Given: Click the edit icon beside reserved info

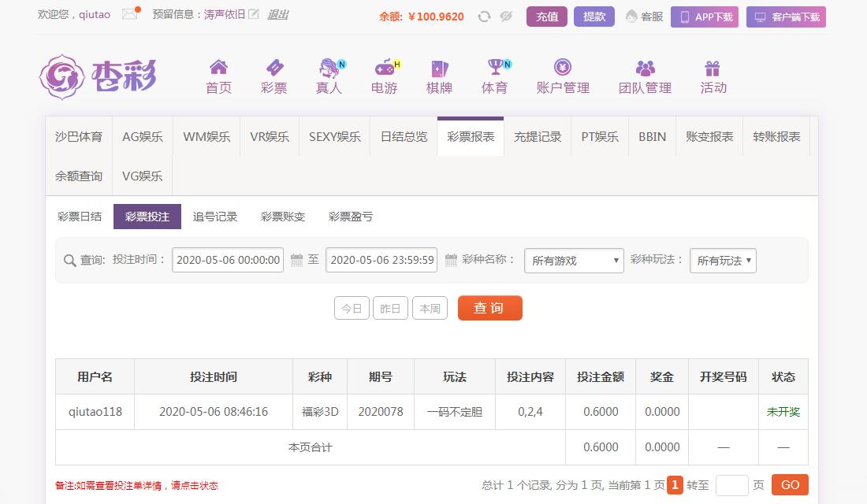Looking at the screenshot, I should pyautogui.click(x=253, y=15).
